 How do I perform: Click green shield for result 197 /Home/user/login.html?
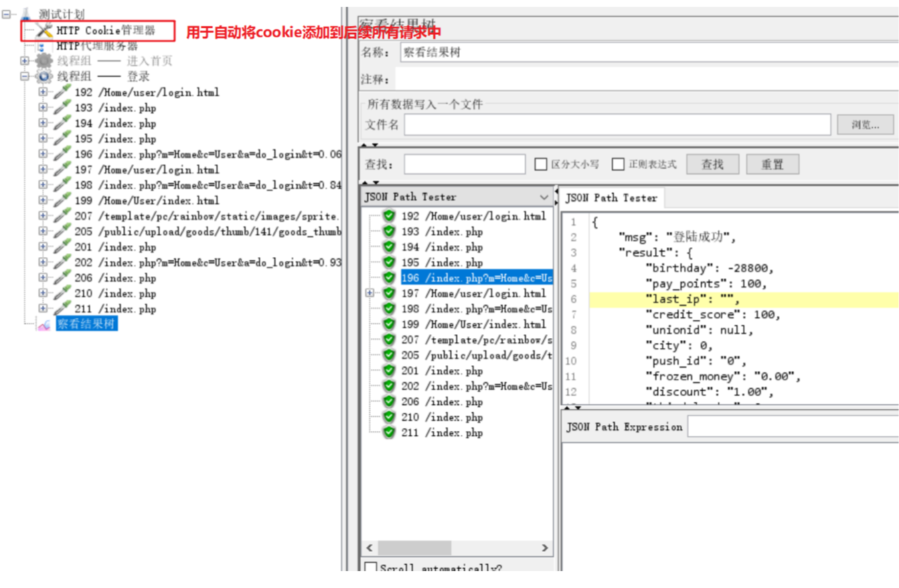[x=390, y=293]
